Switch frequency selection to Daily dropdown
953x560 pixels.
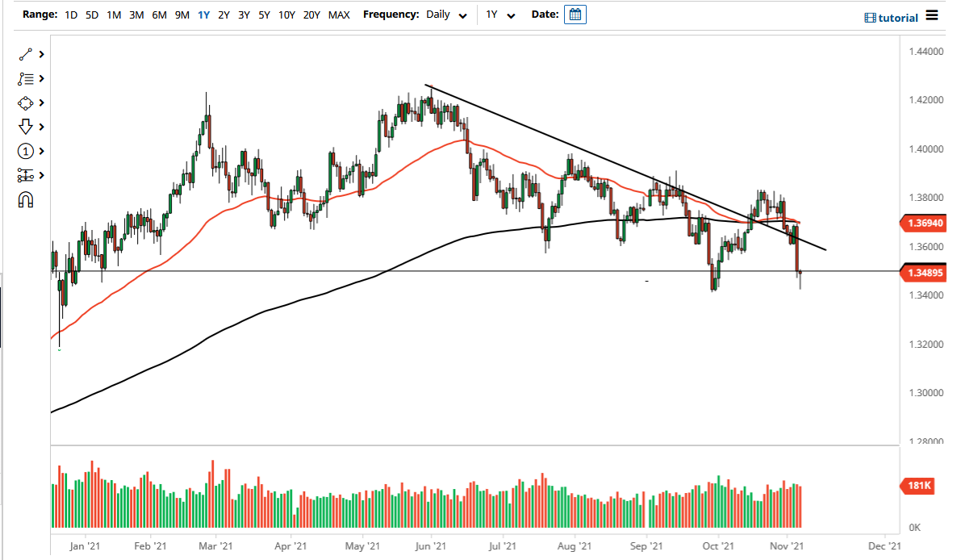(x=446, y=14)
